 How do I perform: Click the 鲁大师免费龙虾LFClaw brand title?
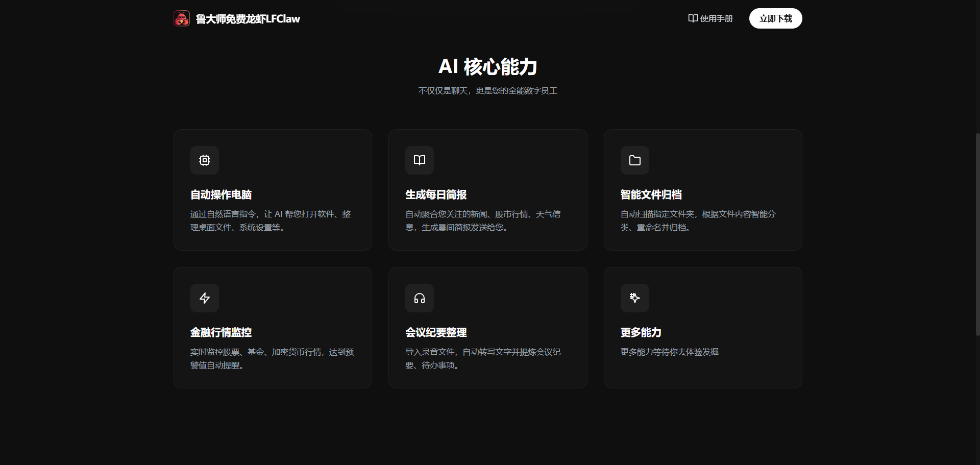(248, 19)
